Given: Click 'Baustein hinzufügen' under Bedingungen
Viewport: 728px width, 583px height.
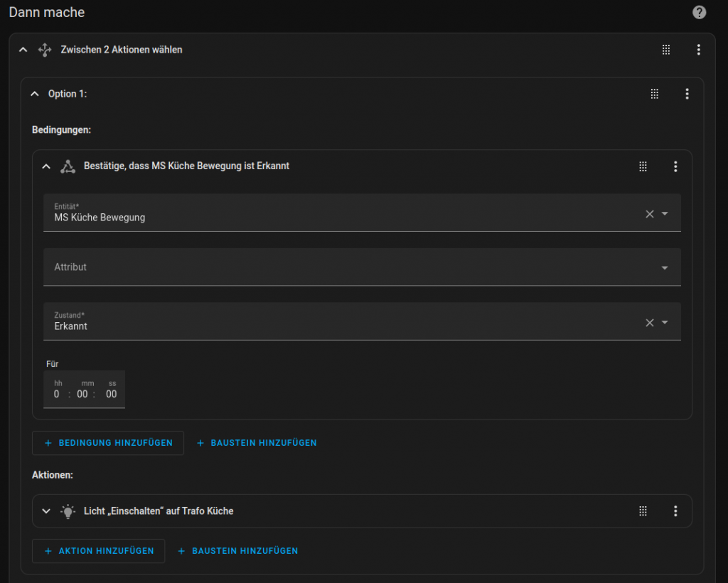Looking at the screenshot, I should [256, 443].
